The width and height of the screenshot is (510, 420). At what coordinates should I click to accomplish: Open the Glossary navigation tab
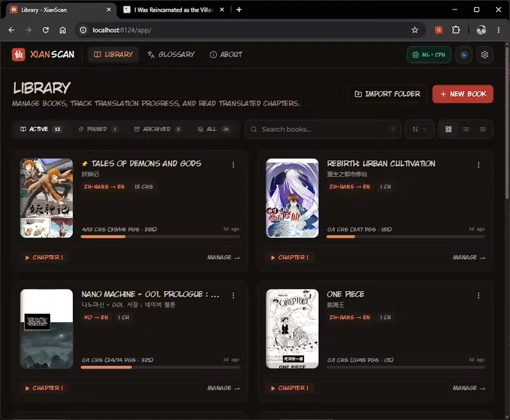(x=171, y=55)
